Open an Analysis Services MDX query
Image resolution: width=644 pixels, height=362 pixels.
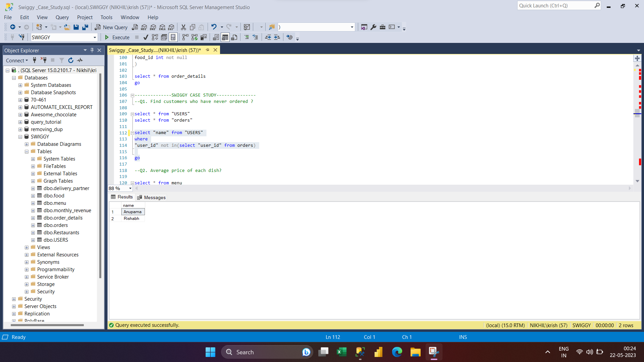pyautogui.click(x=144, y=27)
